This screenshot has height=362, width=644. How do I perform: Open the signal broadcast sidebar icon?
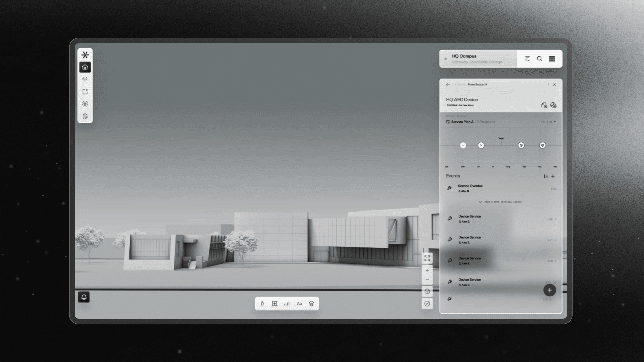pos(85,79)
